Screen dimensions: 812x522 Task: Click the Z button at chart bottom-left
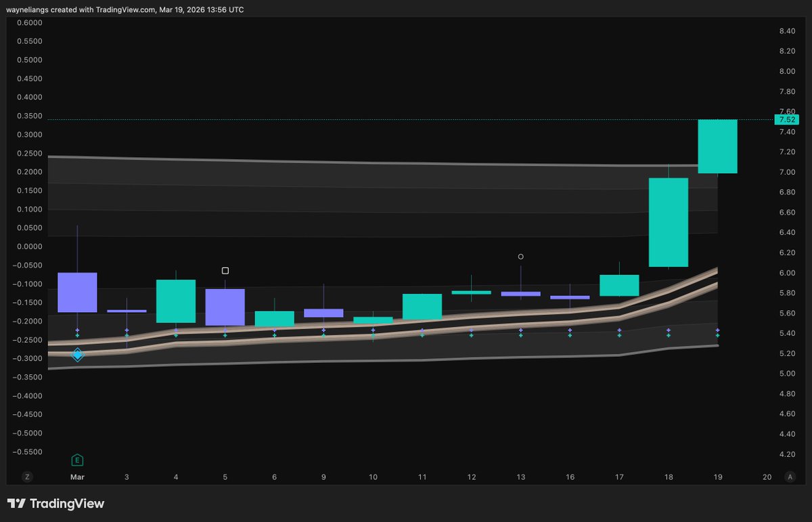point(27,477)
